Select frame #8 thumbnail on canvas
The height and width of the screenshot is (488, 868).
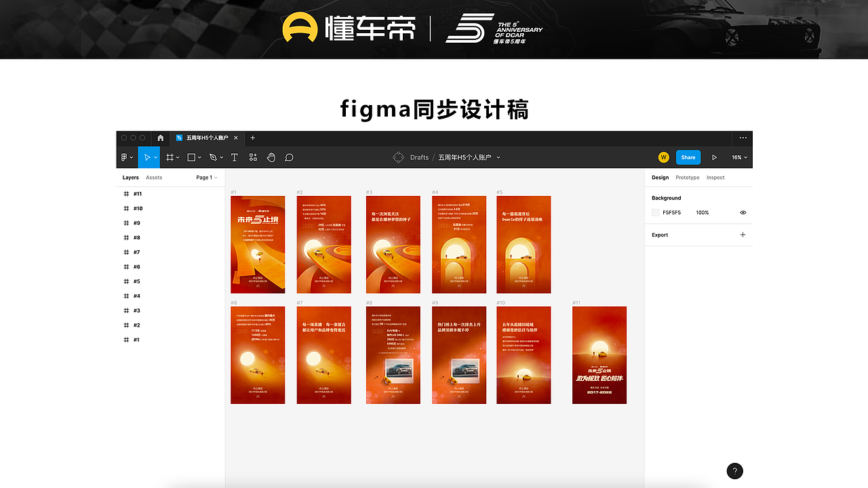pos(393,355)
